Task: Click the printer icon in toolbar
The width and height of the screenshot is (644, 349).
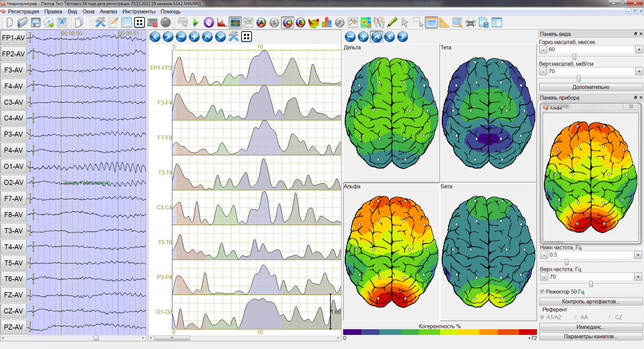Action: [470, 23]
